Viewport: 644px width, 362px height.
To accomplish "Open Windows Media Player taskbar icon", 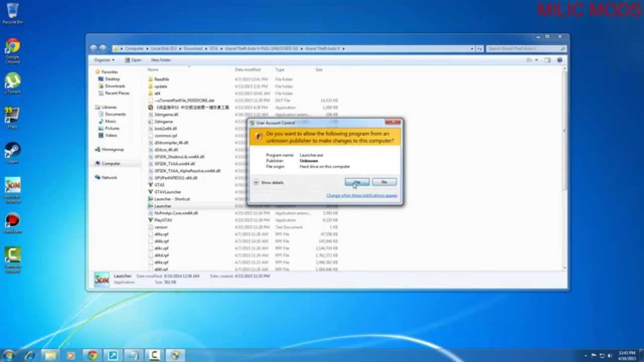I will pyautogui.click(x=71, y=355).
